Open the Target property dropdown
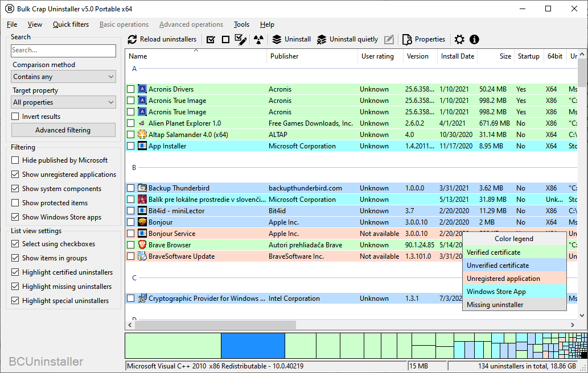 pyautogui.click(x=64, y=102)
